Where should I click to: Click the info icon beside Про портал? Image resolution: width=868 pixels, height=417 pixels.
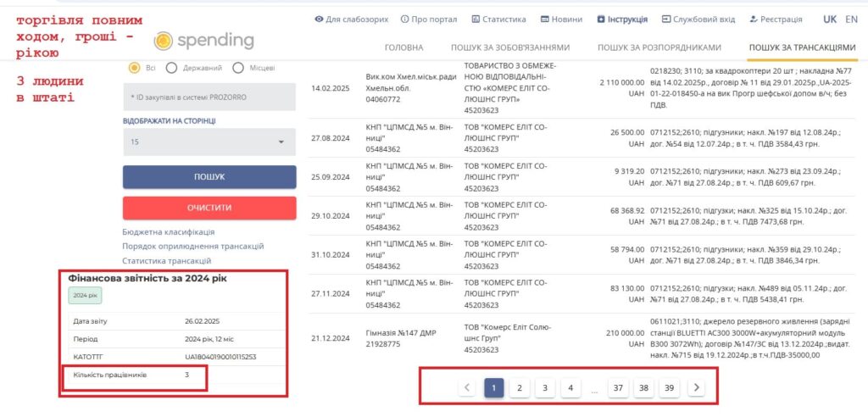click(404, 19)
